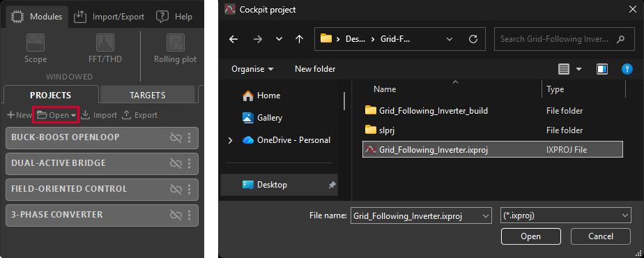The image size is (644, 258).
Task: Open the view options dropdown arrow
Action: (579, 69)
